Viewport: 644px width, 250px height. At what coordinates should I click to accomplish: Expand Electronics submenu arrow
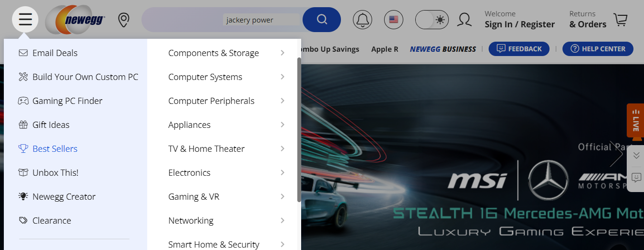pos(282,172)
